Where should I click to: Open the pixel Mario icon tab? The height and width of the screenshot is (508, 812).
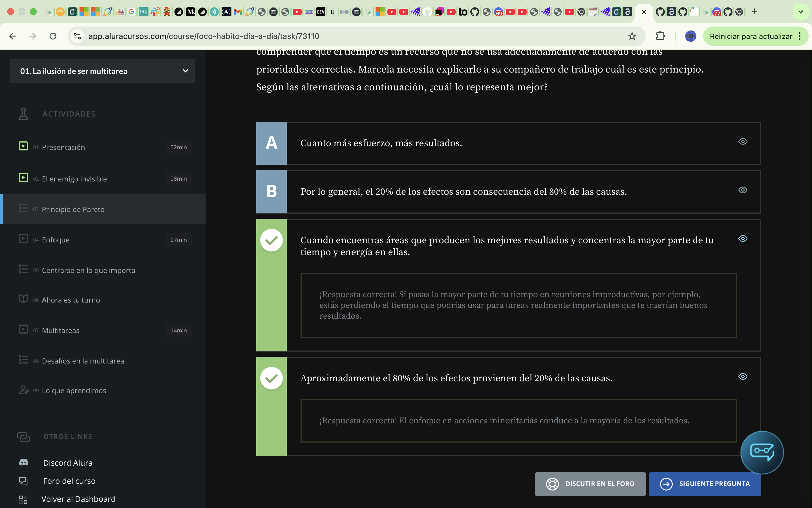pos(167,12)
